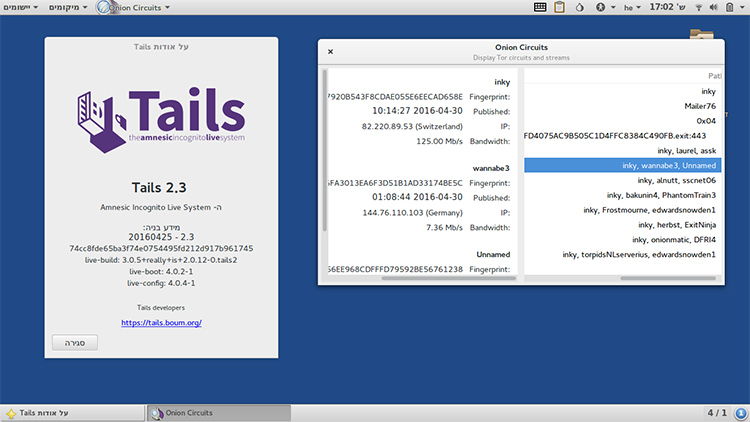This screenshot has width=750, height=422.
Task: Switch to About Tails window in bottom taskbar
Action: (73, 413)
